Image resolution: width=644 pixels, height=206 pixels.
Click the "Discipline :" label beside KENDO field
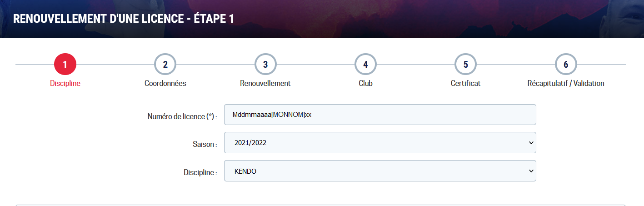pos(200,173)
